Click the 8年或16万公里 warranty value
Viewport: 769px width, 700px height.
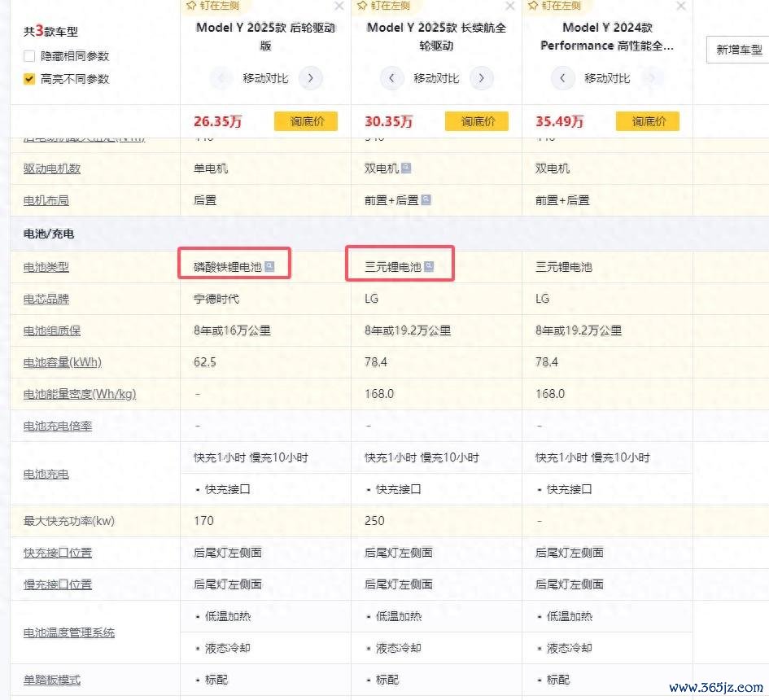[232, 330]
